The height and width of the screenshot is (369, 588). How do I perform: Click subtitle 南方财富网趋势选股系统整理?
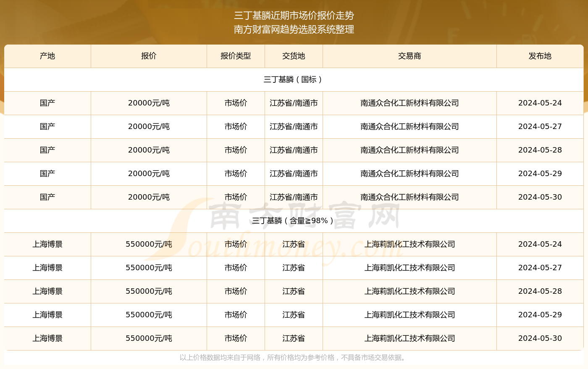[294, 29]
